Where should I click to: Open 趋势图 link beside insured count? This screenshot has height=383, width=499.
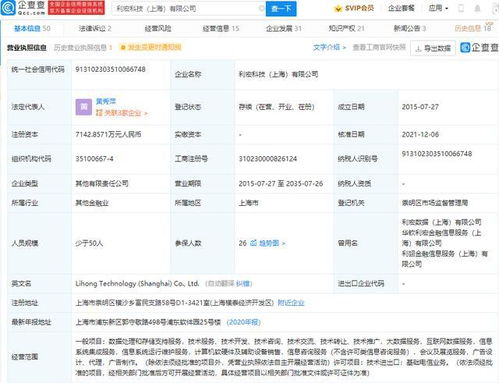[x=269, y=243]
